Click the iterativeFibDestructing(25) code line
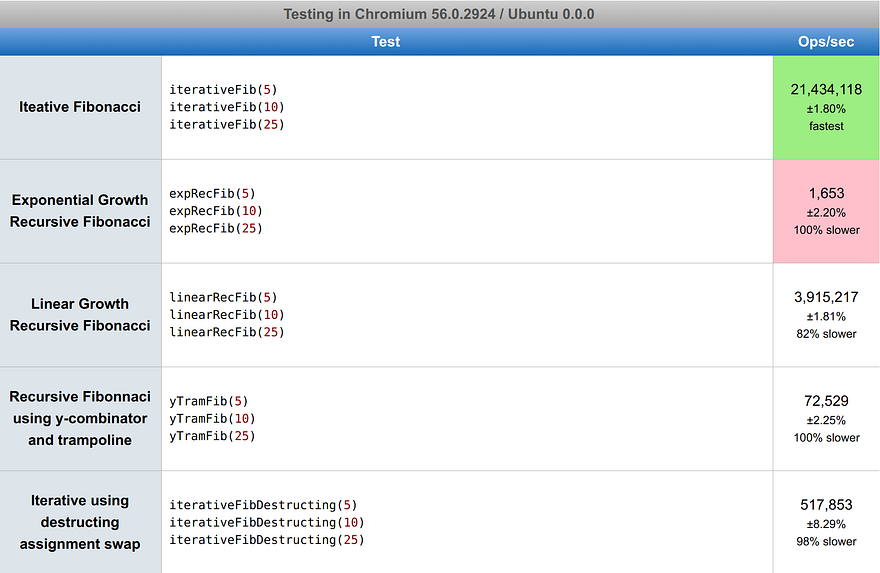 tap(267, 540)
